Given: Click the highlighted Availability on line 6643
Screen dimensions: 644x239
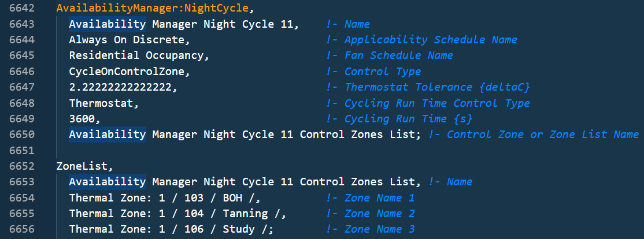Looking at the screenshot, I should click(107, 24).
